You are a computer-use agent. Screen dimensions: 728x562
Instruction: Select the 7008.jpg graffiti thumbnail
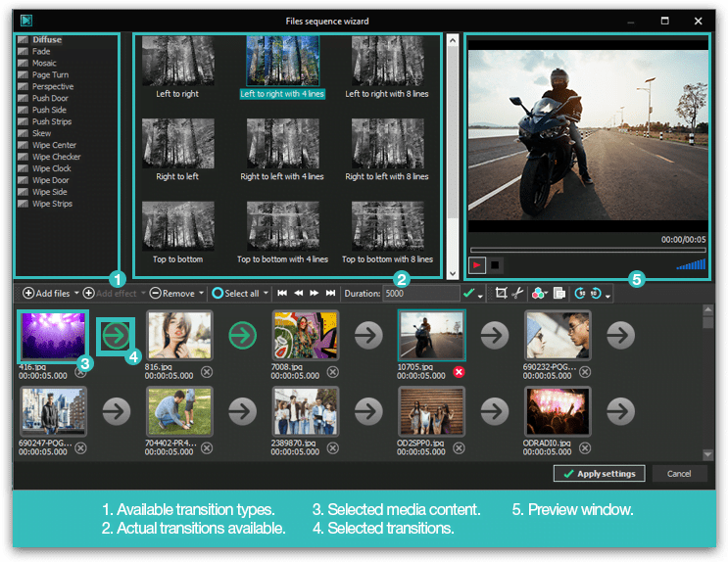[x=305, y=335]
